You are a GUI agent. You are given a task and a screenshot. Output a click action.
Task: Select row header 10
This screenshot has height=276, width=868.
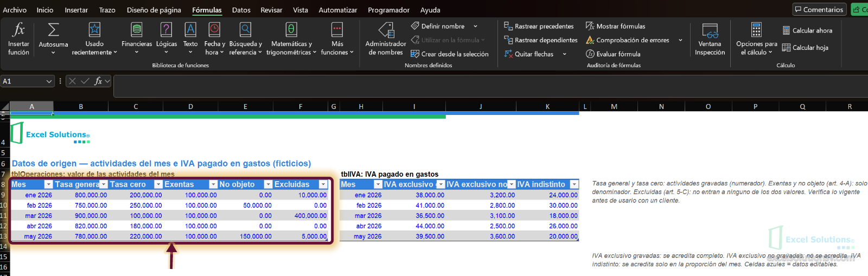[x=4, y=206]
